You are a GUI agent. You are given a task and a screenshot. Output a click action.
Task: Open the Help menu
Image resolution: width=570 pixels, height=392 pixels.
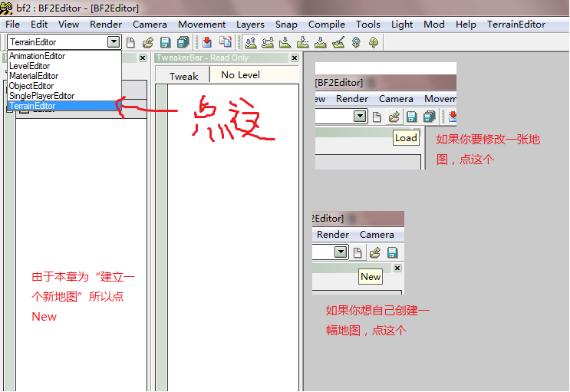click(466, 25)
